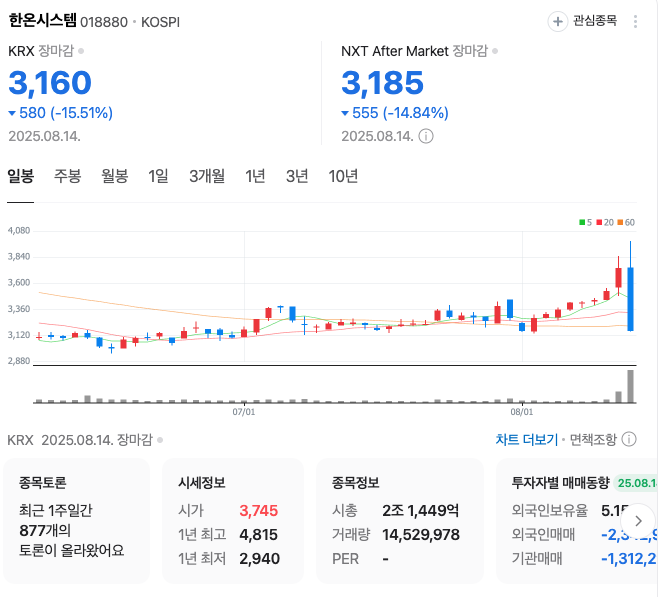Click the 1년 최고 value 4,815
This screenshot has width=658, height=597.
258,534
